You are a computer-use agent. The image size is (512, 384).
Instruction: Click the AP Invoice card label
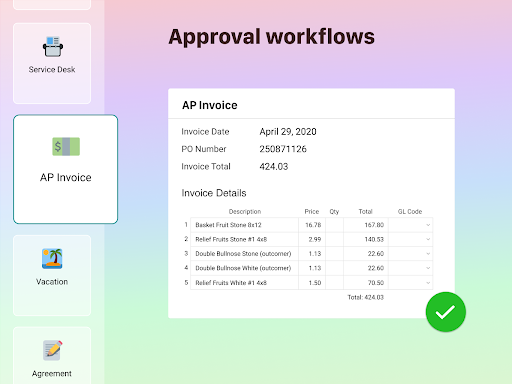coord(66,177)
